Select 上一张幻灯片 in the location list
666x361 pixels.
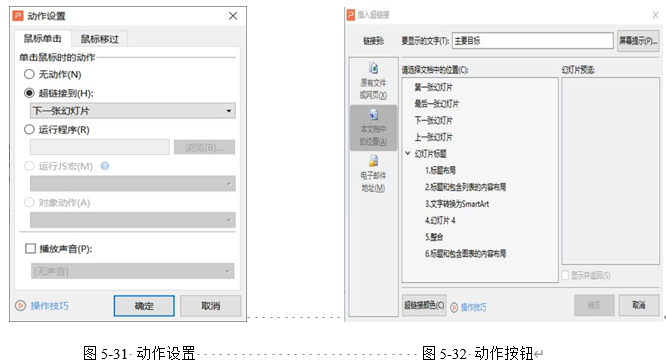433,137
